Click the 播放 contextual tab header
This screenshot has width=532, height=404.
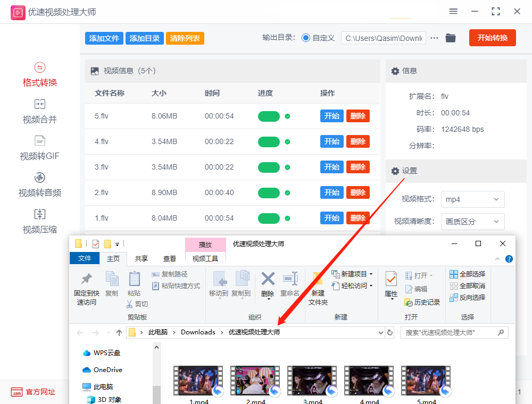(x=205, y=245)
